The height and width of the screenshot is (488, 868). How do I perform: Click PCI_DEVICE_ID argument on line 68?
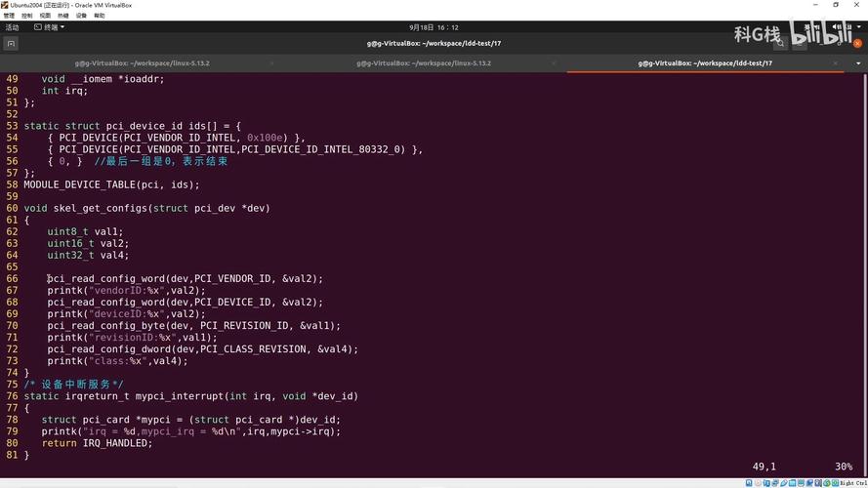[232, 303]
